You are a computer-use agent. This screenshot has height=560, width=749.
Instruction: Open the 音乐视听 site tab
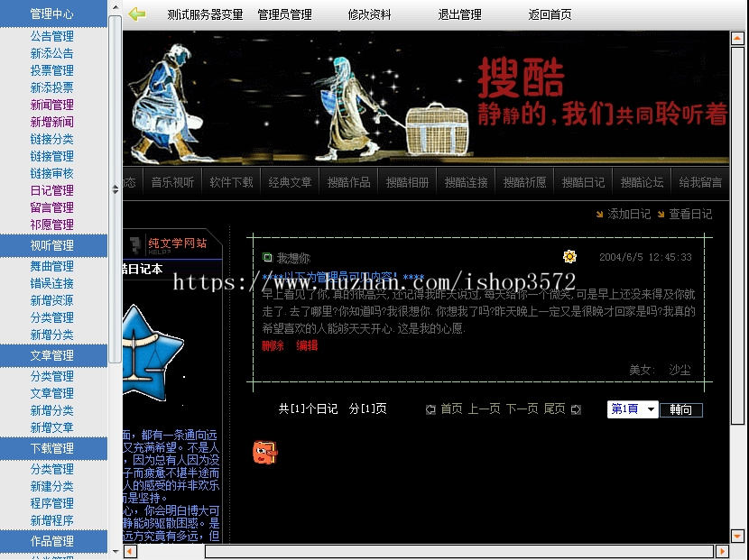pos(172,182)
